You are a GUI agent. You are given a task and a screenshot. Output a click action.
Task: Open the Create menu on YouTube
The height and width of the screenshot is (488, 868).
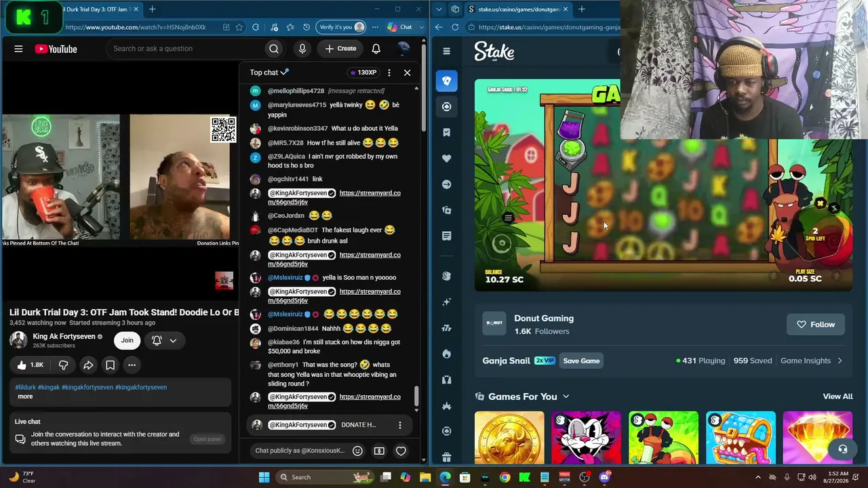coord(340,49)
